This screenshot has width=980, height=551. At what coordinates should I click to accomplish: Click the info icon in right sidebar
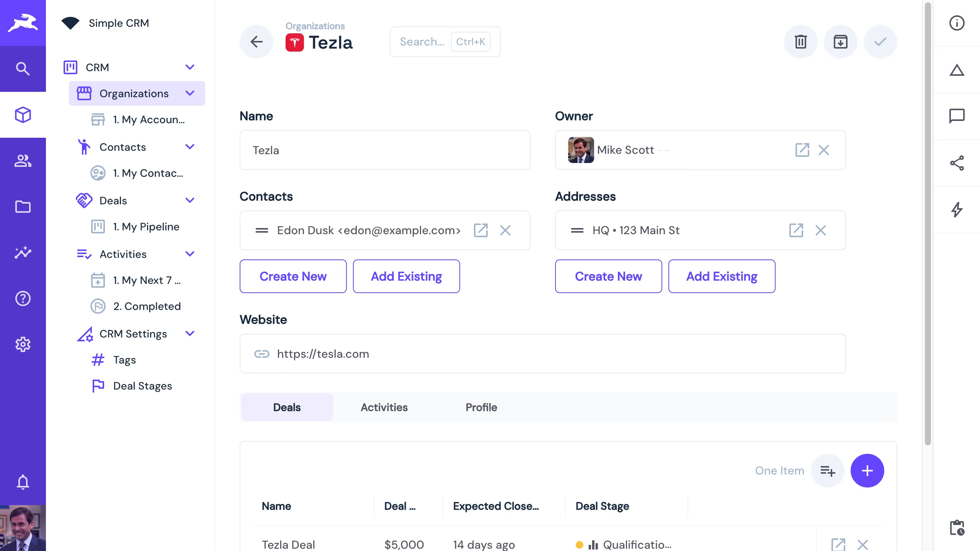pyautogui.click(x=957, y=23)
